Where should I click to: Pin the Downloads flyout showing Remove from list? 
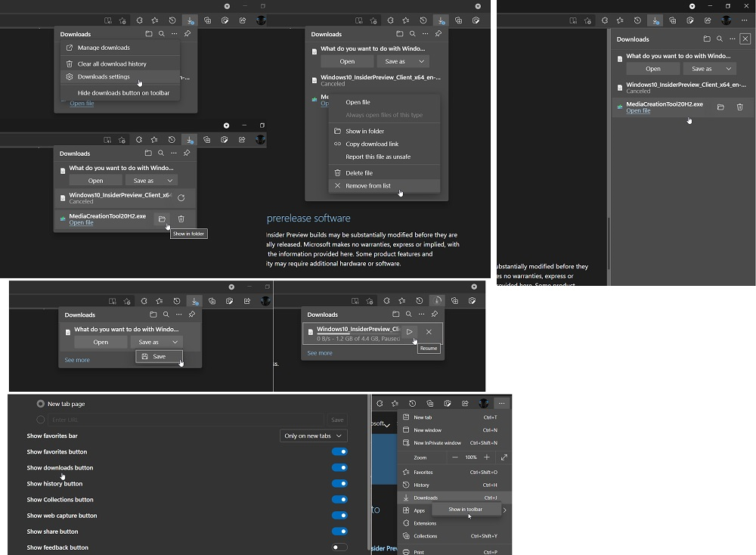pyautogui.click(x=438, y=34)
